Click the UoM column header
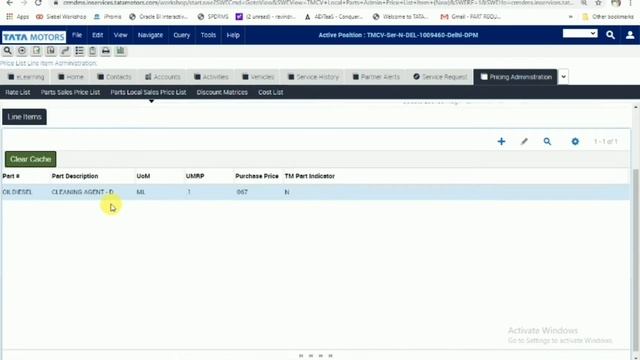 (x=143, y=176)
